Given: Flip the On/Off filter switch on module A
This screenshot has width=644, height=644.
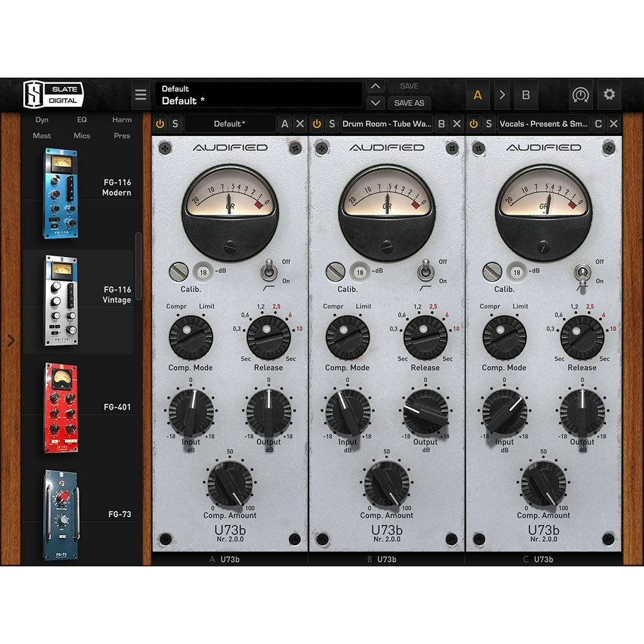Looking at the screenshot, I should click(269, 271).
